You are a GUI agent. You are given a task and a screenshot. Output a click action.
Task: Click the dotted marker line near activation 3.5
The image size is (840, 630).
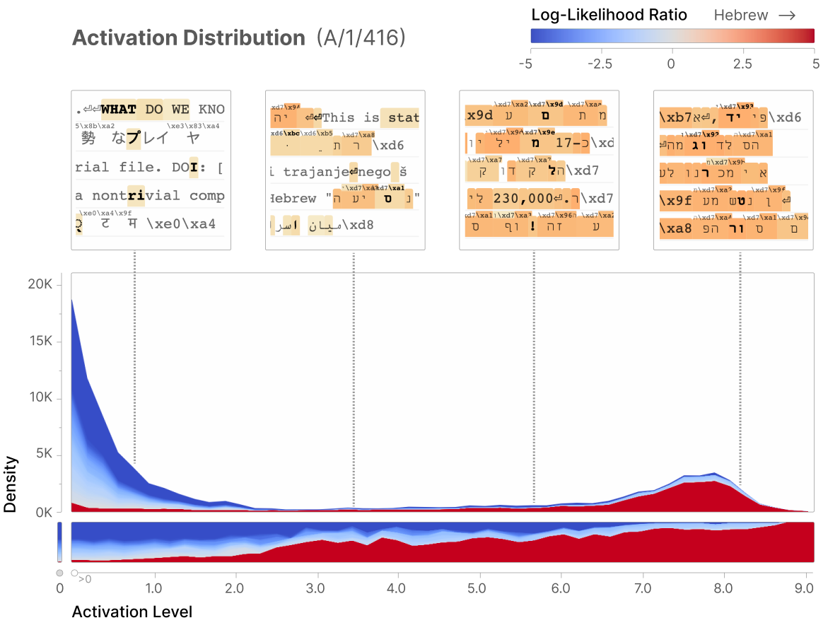tap(354, 379)
